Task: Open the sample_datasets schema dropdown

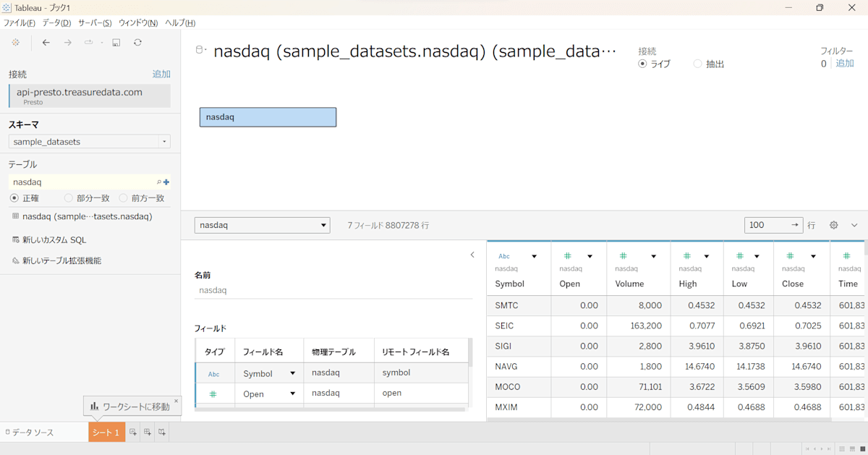Action: 163,142
